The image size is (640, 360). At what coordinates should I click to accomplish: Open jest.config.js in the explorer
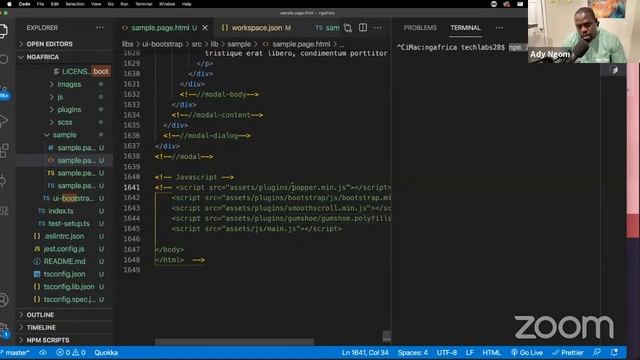coord(64,249)
